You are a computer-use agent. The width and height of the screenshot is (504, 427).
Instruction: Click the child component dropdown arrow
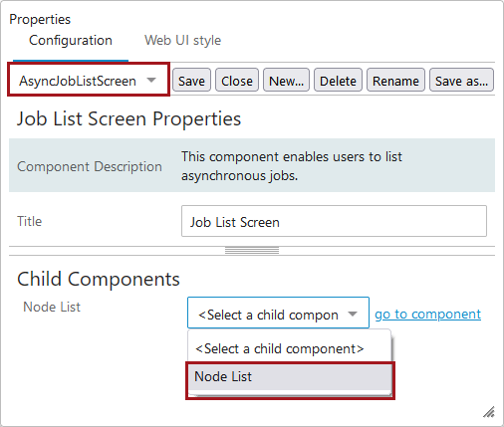click(353, 314)
